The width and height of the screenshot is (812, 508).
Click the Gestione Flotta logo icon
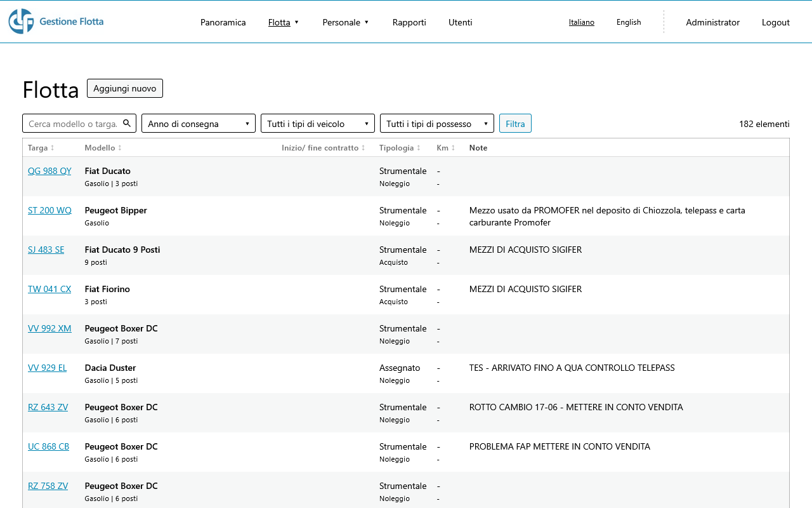pyautogui.click(x=21, y=22)
